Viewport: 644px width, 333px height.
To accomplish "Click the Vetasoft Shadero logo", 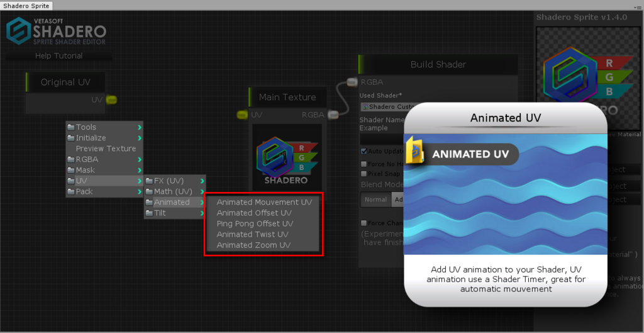I will (56, 31).
